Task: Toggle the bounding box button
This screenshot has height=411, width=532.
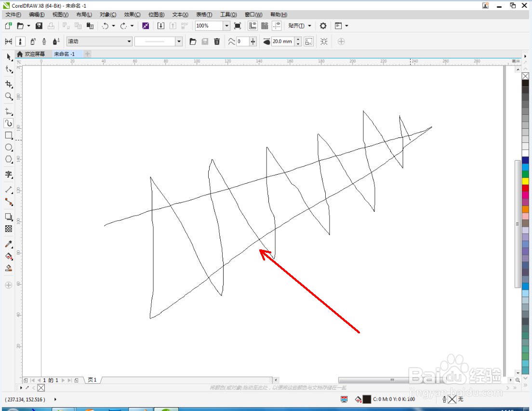Action: [x=324, y=41]
